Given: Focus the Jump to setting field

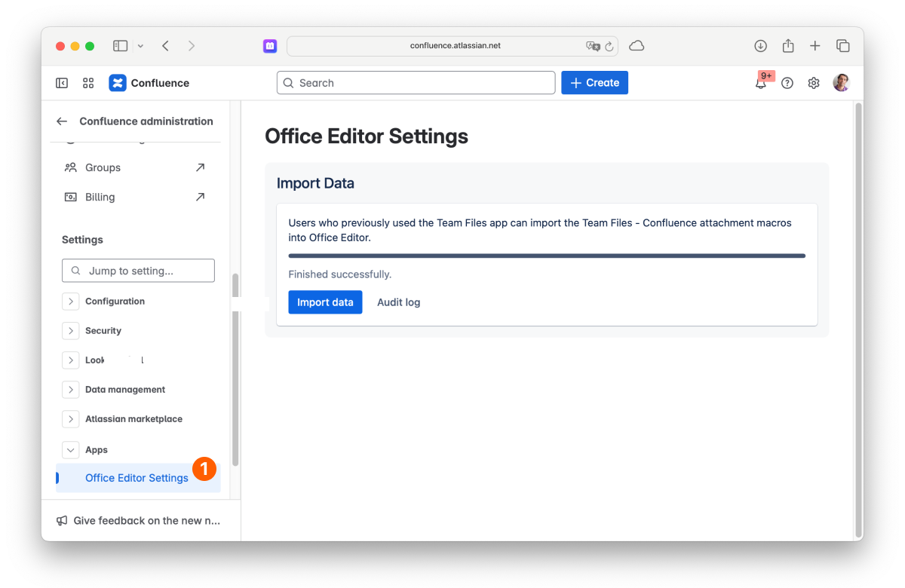Looking at the screenshot, I should point(138,271).
